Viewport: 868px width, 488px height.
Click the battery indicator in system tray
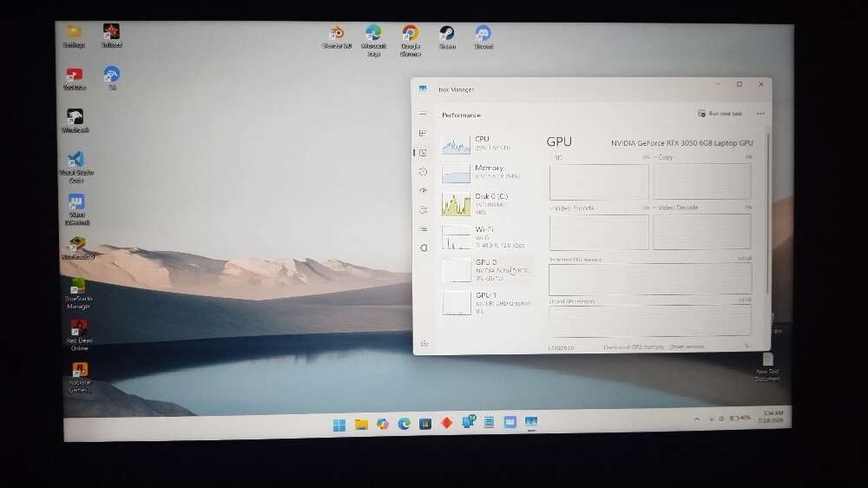click(740, 418)
